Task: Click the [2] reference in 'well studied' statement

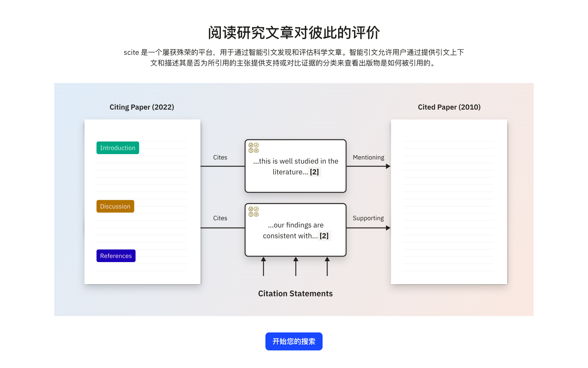Action: coord(314,172)
